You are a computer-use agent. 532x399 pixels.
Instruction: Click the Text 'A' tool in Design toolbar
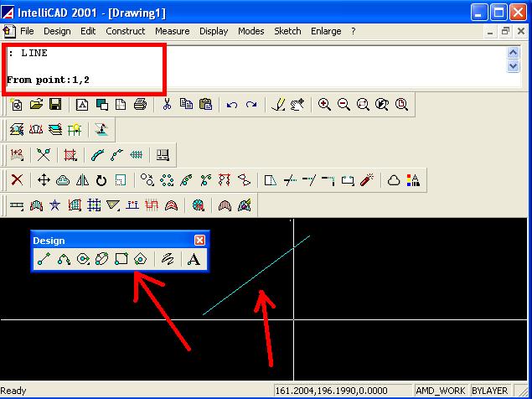[194, 259]
